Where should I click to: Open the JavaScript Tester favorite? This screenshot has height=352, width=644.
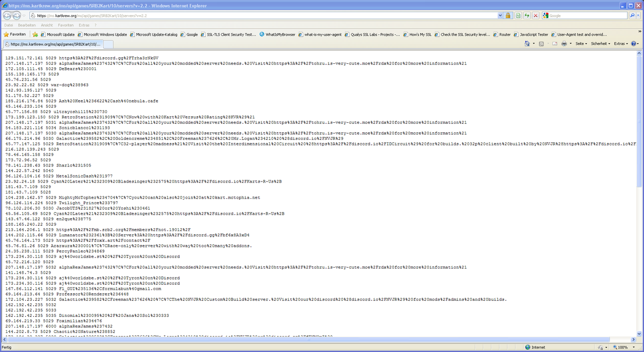pyautogui.click(x=530, y=35)
